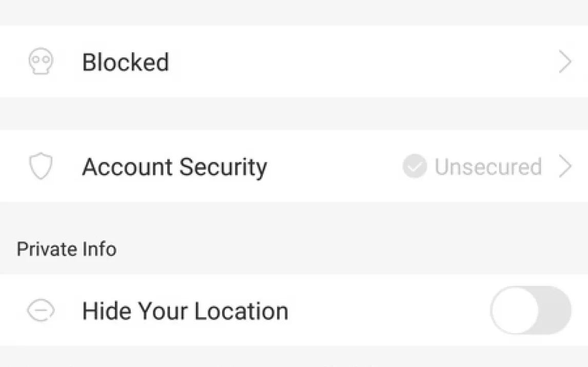Select the Account Security menu entry
This screenshot has width=588, height=367.
click(x=174, y=167)
